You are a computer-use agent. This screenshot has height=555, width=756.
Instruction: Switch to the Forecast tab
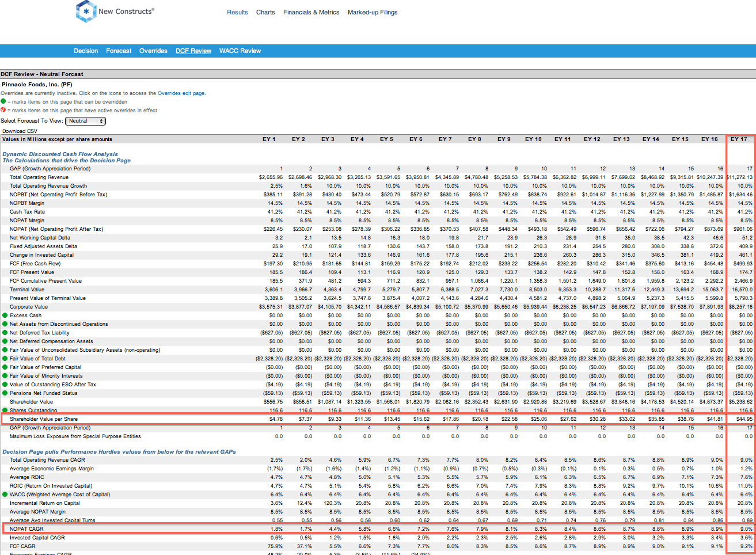(119, 51)
